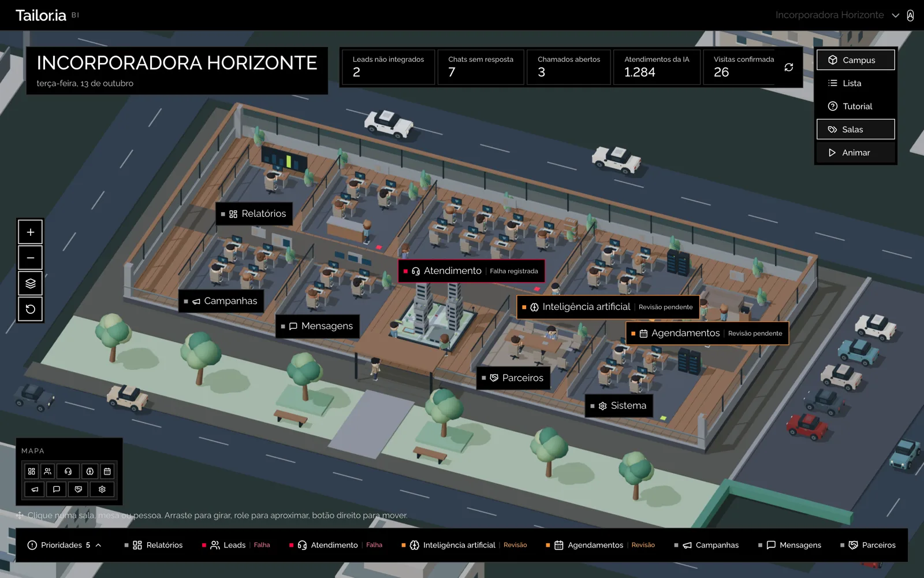The height and width of the screenshot is (578, 924).
Task: Toggle the Salas room labels
Action: coord(856,129)
